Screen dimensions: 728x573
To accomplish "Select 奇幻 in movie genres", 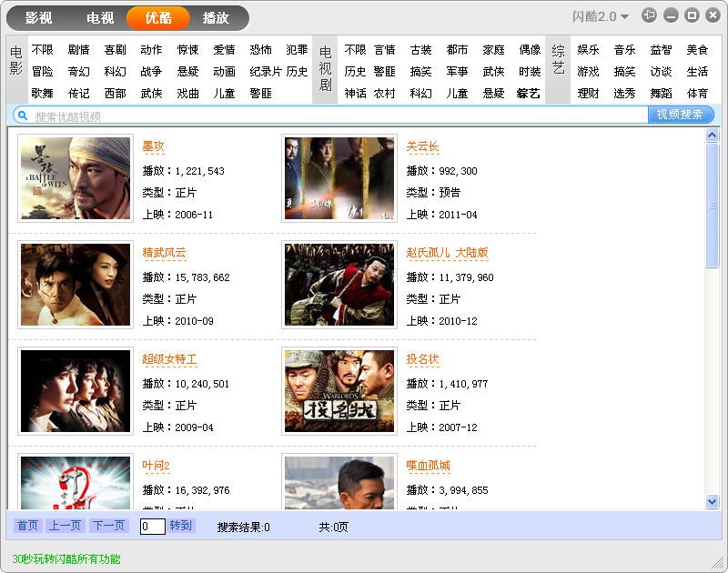I will tap(78, 72).
